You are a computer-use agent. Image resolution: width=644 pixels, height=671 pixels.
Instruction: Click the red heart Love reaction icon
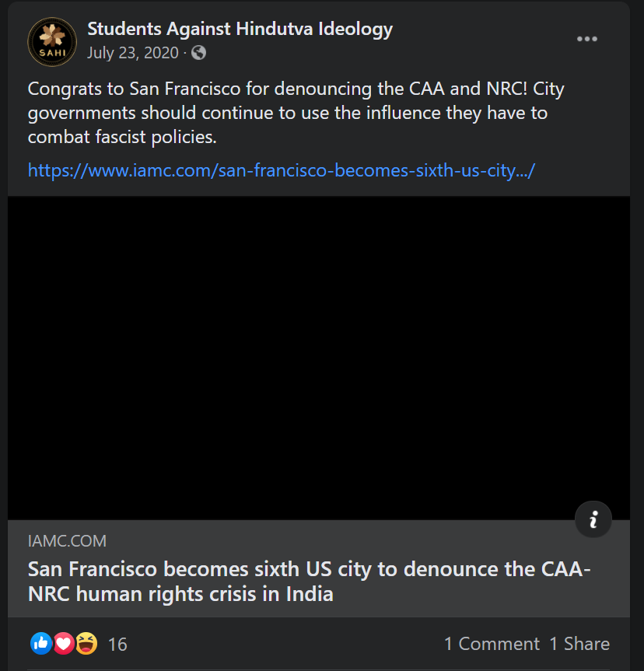(64, 643)
